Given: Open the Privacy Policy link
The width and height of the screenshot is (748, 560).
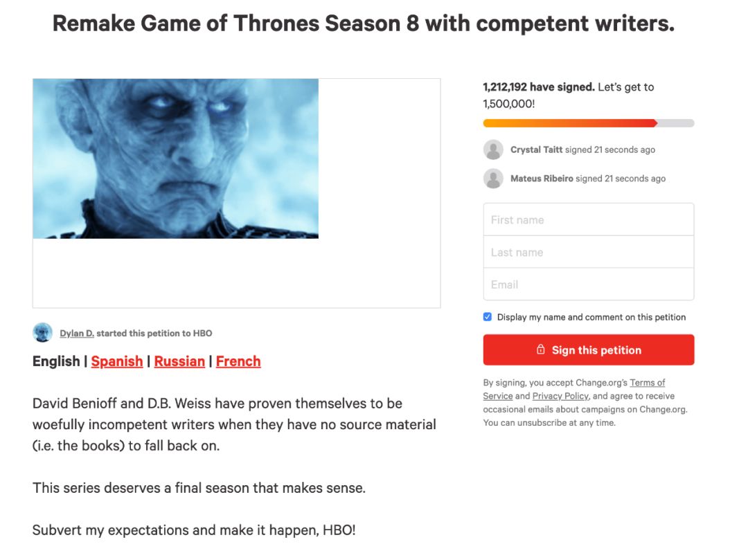Looking at the screenshot, I should click(560, 396).
